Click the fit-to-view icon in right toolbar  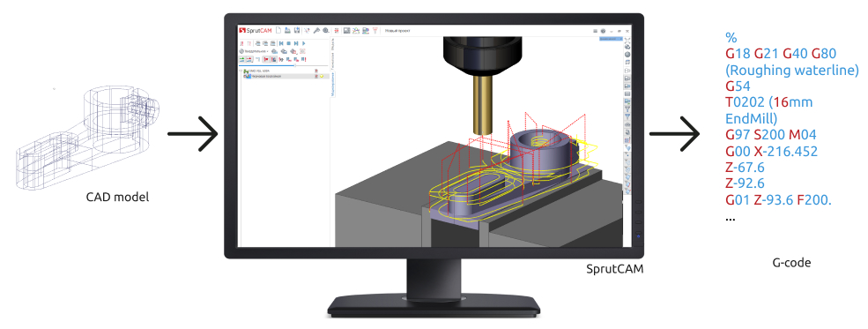[x=627, y=41]
